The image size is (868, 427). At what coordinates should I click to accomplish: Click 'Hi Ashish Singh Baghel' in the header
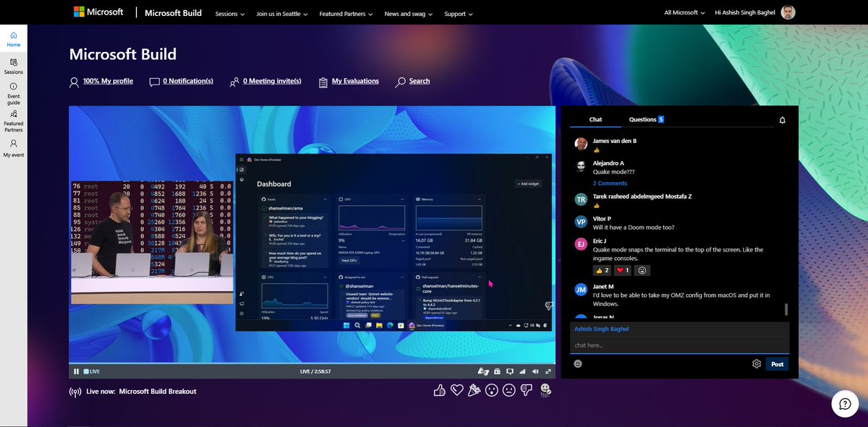point(745,12)
